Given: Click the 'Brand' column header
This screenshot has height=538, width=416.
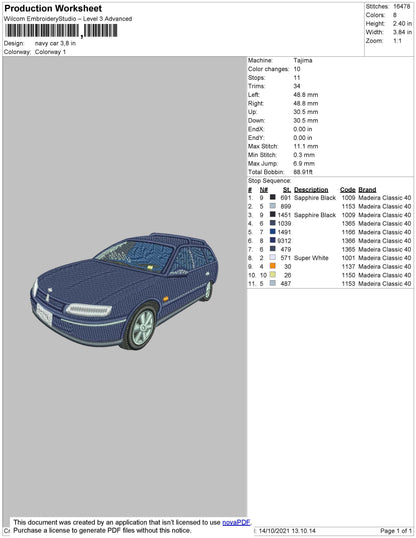Looking at the screenshot, I should click(367, 189).
